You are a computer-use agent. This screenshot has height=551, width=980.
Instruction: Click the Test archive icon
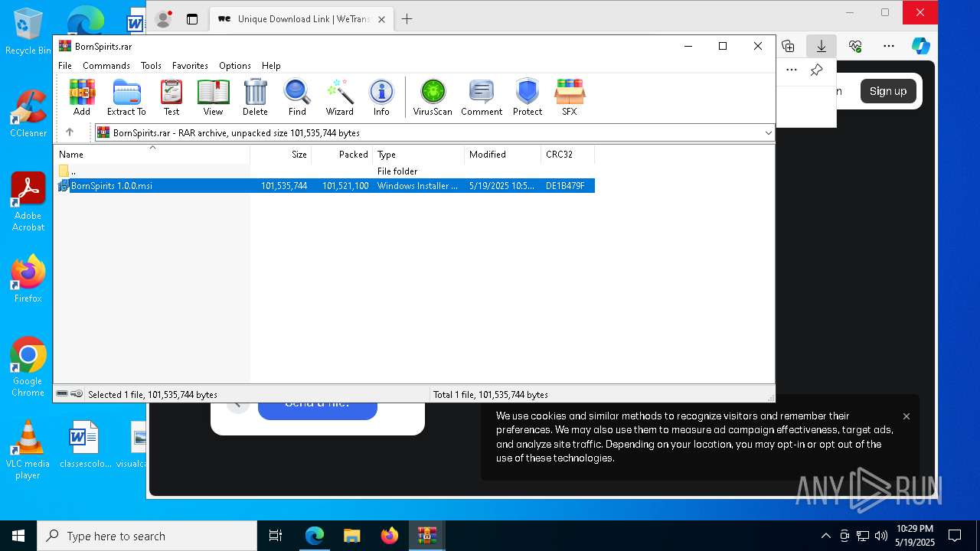[x=171, y=97]
